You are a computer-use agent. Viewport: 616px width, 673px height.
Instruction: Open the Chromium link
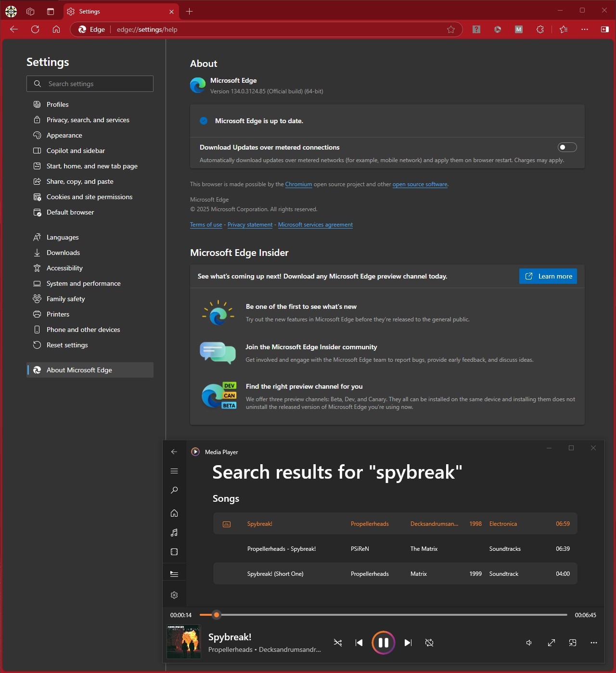(298, 184)
